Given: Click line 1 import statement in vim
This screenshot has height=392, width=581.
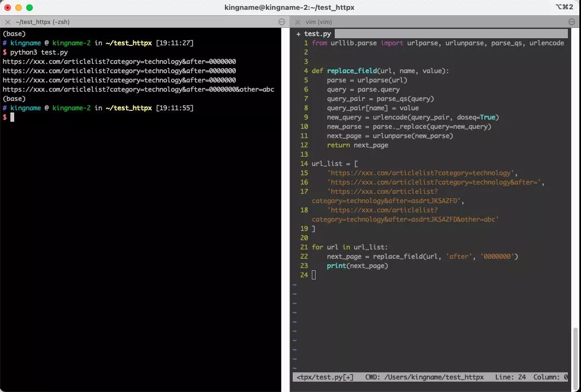Looking at the screenshot, I should point(438,43).
